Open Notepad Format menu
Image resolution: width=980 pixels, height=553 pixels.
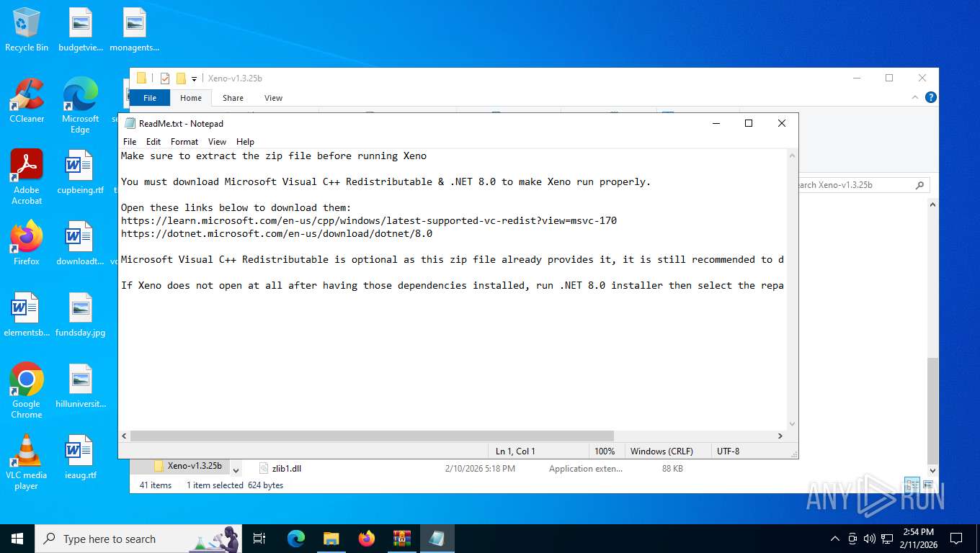184,142
